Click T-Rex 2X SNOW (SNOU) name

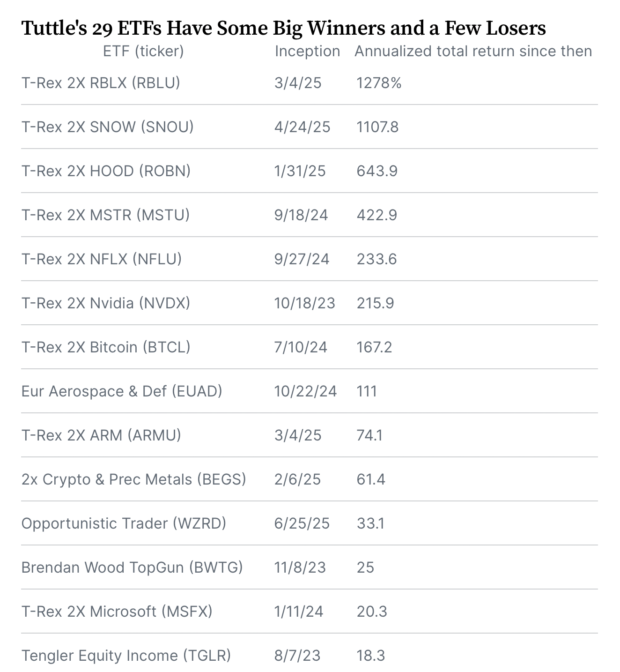tap(107, 127)
